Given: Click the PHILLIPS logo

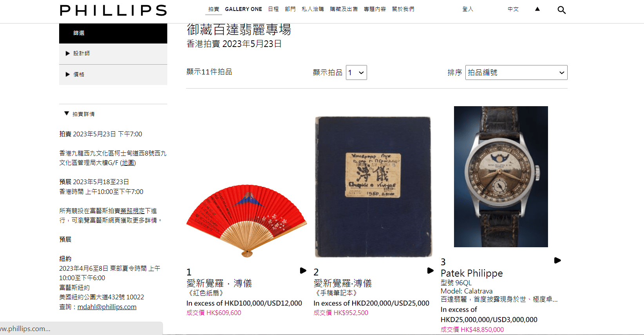Looking at the screenshot, I should click(x=113, y=11).
